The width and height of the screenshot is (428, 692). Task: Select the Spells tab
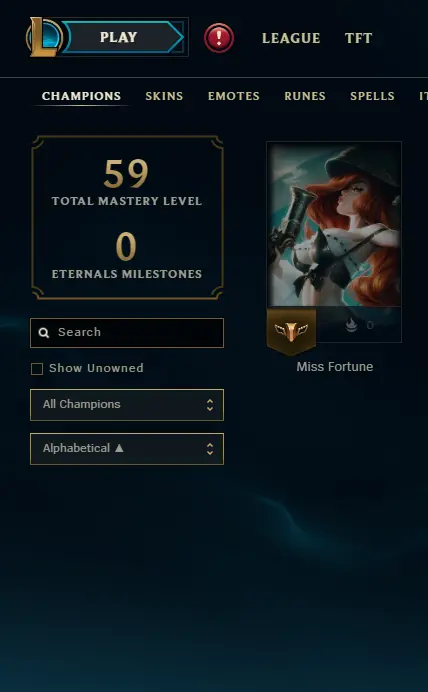pyautogui.click(x=372, y=96)
